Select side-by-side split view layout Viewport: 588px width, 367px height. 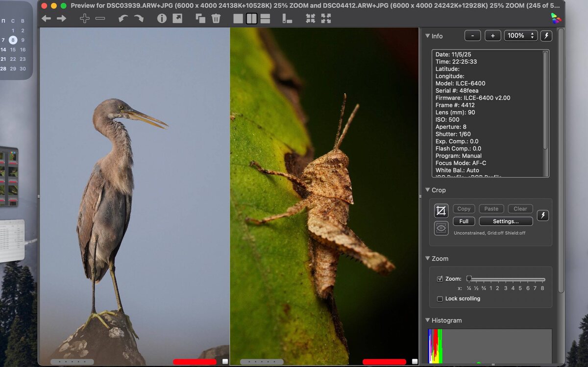(x=251, y=19)
